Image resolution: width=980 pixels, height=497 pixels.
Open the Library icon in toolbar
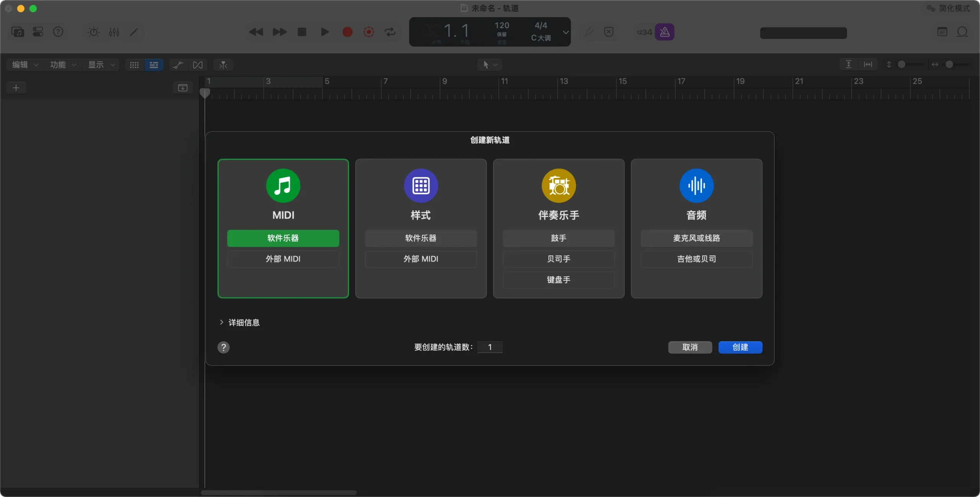click(x=18, y=32)
